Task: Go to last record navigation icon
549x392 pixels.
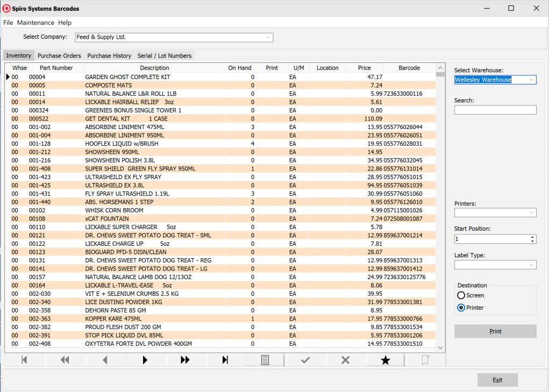Action: coord(225,360)
